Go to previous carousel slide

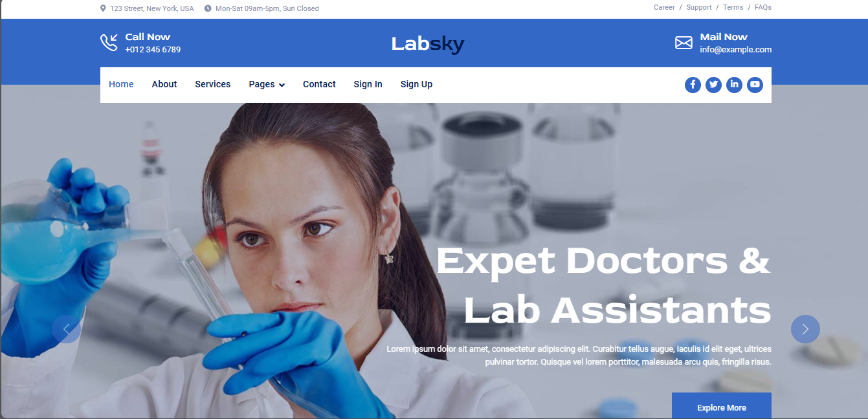click(66, 329)
